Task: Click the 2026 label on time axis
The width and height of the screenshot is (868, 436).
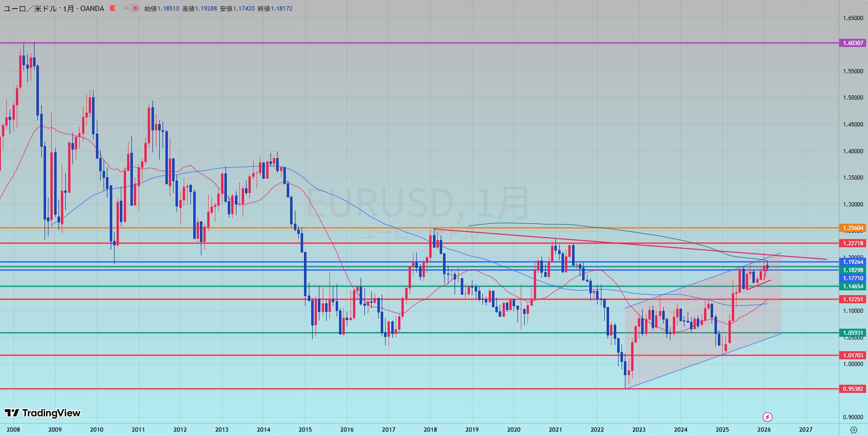Action: point(764,429)
